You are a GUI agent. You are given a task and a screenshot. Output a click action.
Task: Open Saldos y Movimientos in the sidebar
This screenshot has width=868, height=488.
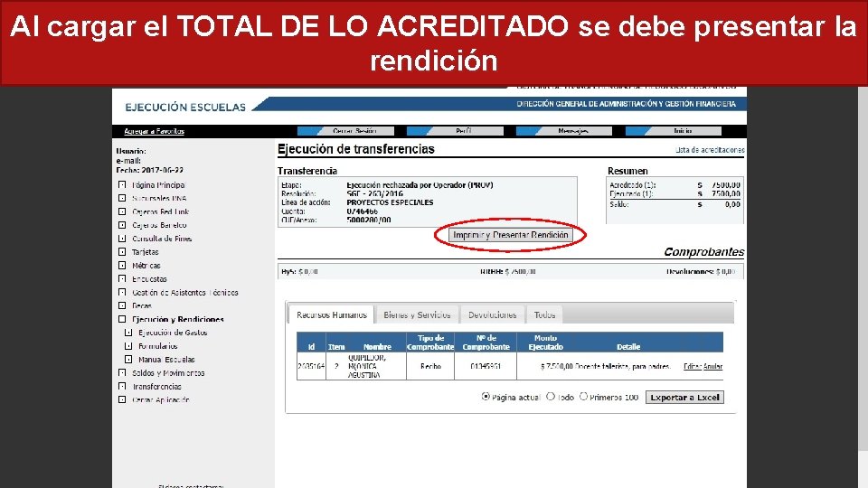tap(168, 373)
